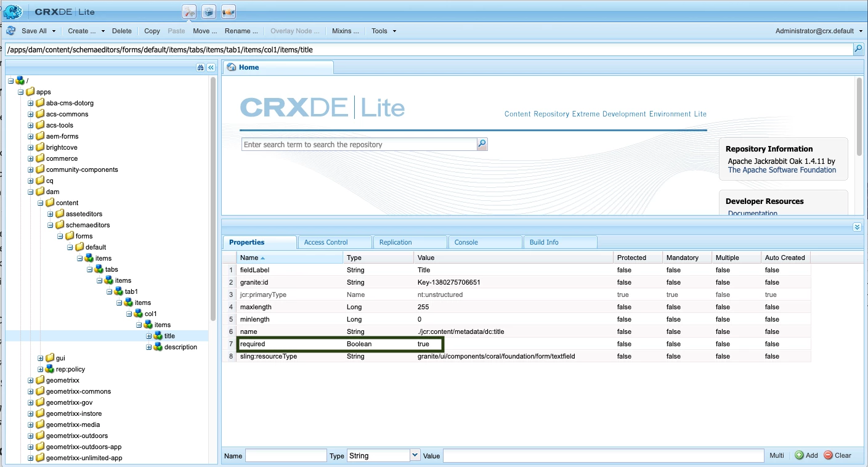868x467 pixels.
Task: Click the search icon next to path field
Action: point(858,49)
